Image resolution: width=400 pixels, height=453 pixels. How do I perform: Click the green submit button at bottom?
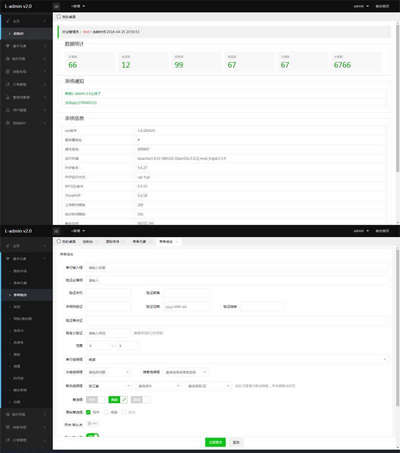point(215,442)
